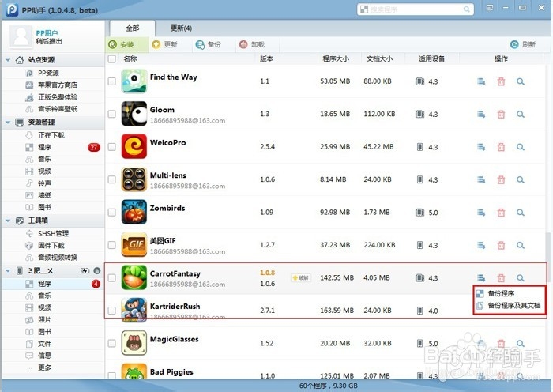Click the PP用户 avatar picture

point(21,36)
